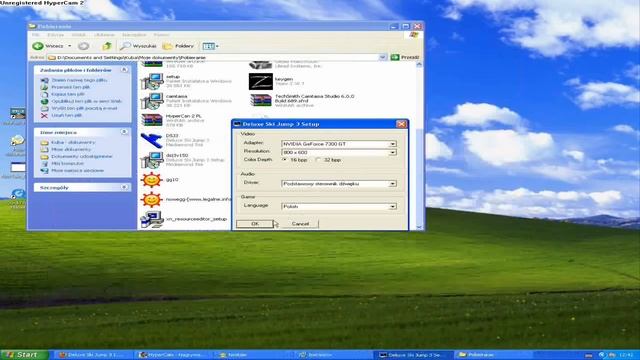
Task: Select the keygen black Z icon
Action: [260, 81]
